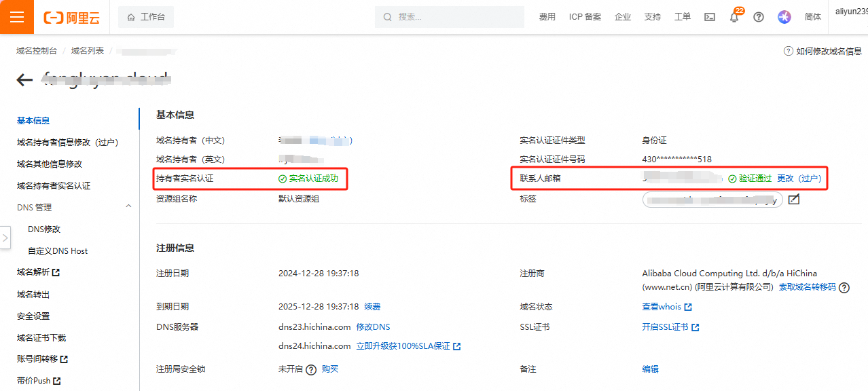Screen dimensions: 868x391
Task: Click the 续费 renew link
Action: click(x=372, y=306)
